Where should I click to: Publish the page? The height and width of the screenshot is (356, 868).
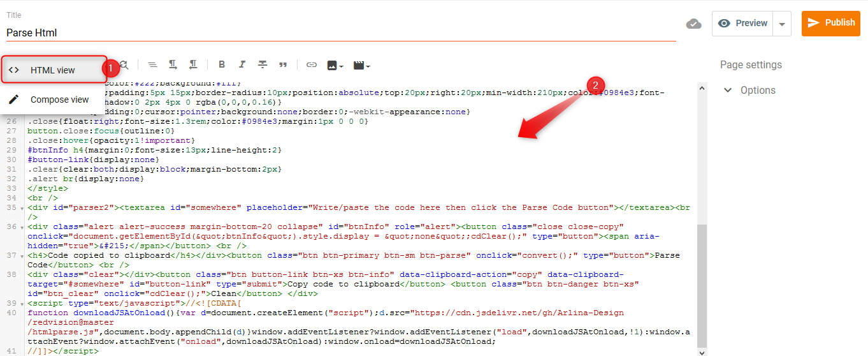[831, 23]
